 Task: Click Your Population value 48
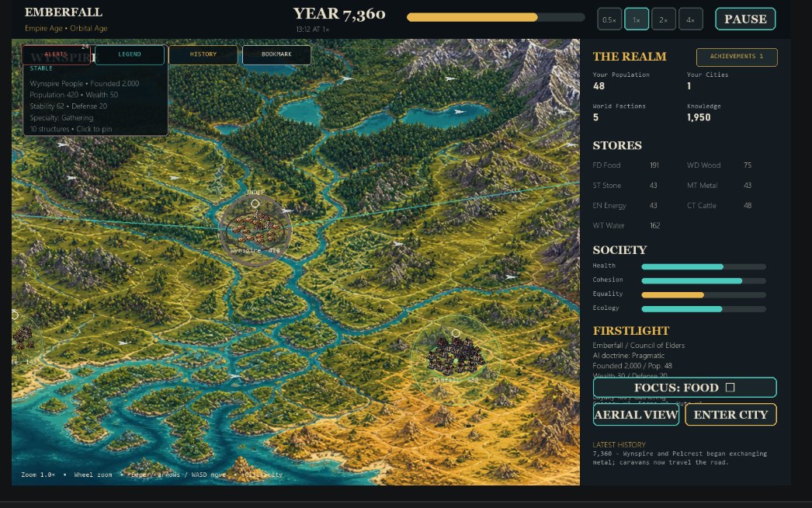pos(599,86)
